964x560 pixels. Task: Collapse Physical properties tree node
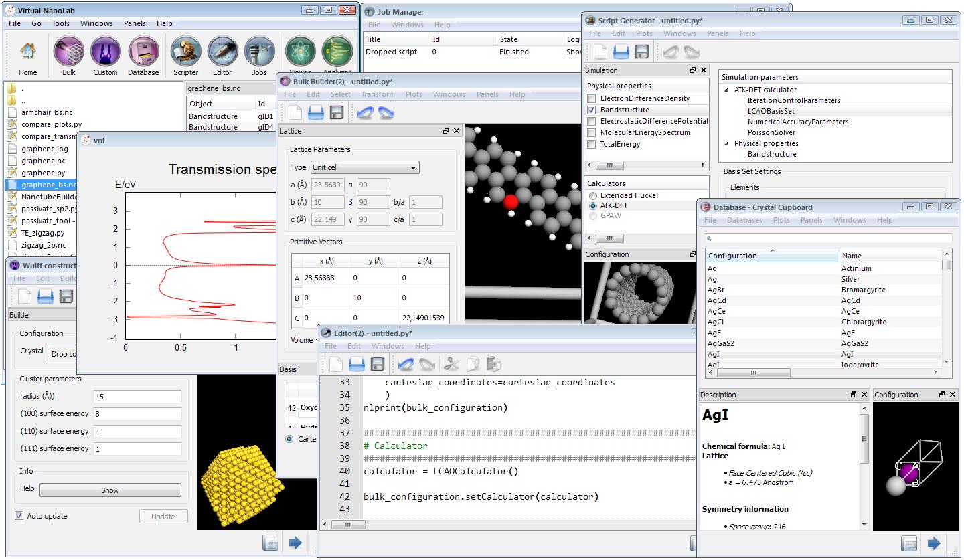pyautogui.click(x=727, y=143)
